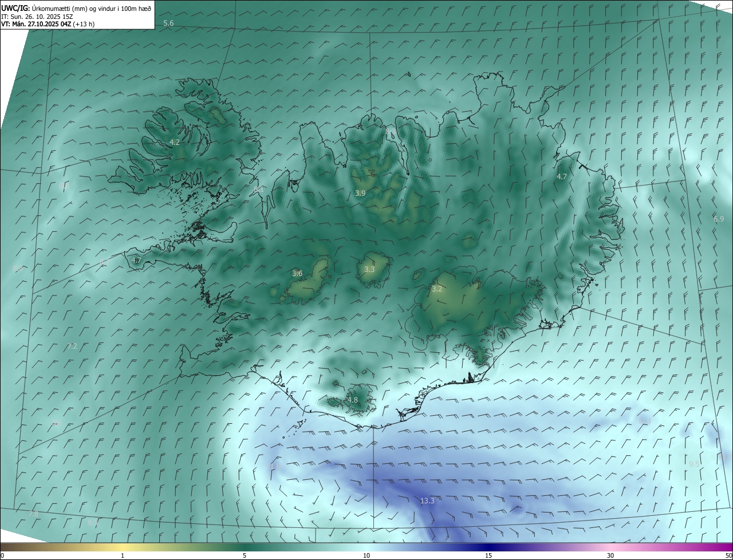The height and width of the screenshot is (560, 733).
Task: Click the 13.3 precipitation maximum south of Iceland
Action: [x=427, y=501]
